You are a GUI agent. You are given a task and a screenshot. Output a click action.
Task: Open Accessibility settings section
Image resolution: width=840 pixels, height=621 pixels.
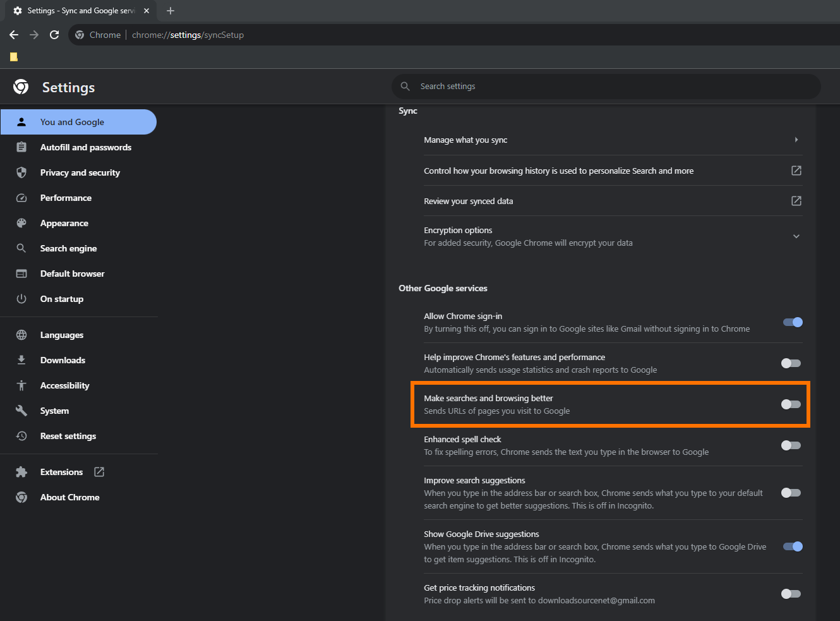[x=79, y=385]
